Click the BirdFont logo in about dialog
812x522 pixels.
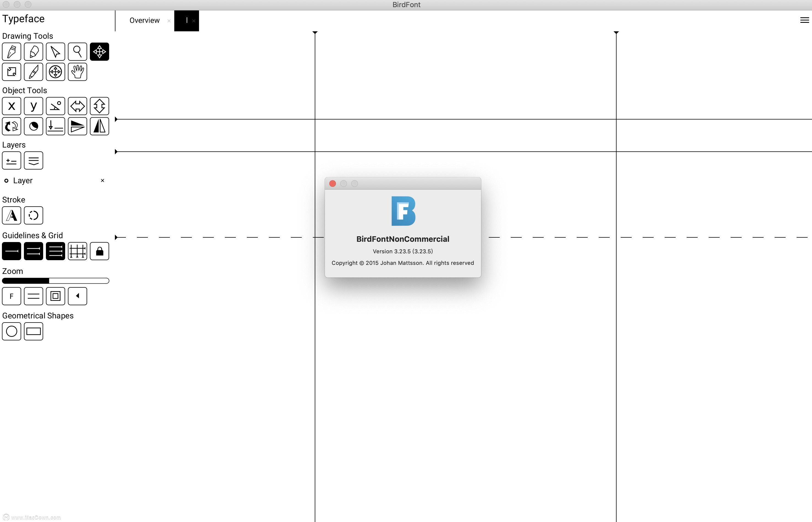click(403, 211)
